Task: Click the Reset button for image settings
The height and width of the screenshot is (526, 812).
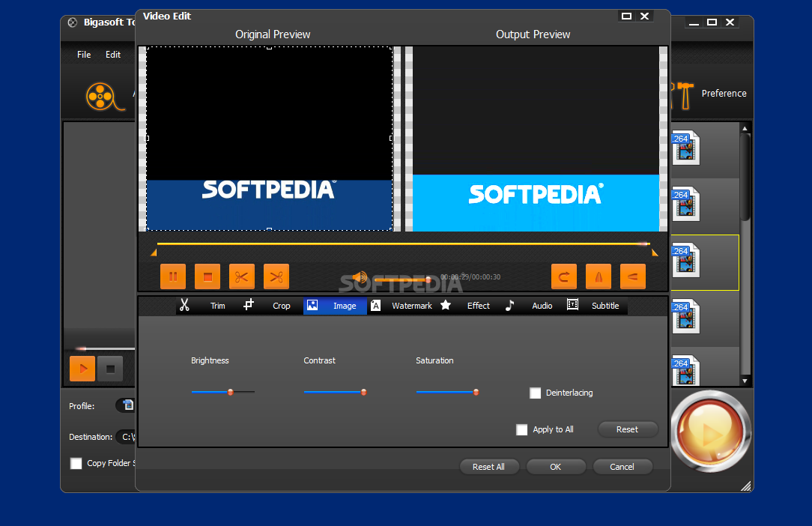Action: point(627,429)
